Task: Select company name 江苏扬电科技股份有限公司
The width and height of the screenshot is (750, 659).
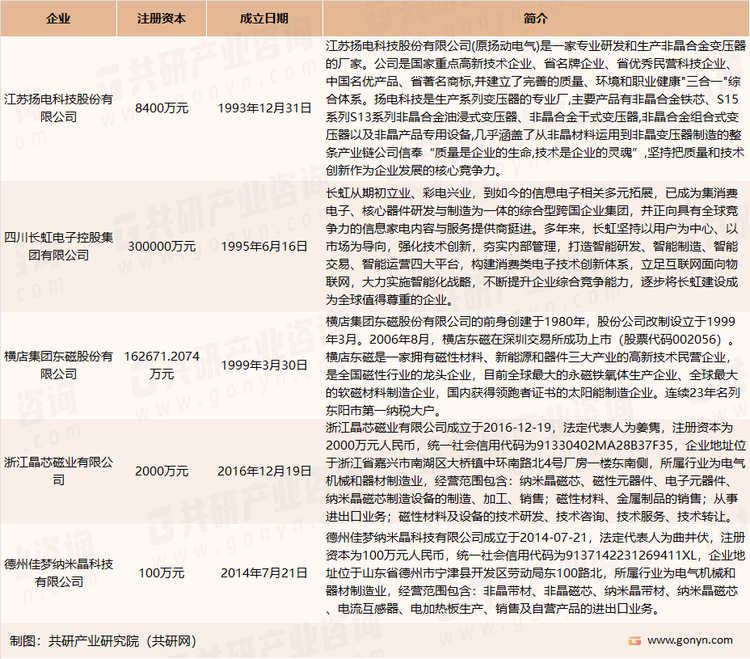Action: coord(58,108)
